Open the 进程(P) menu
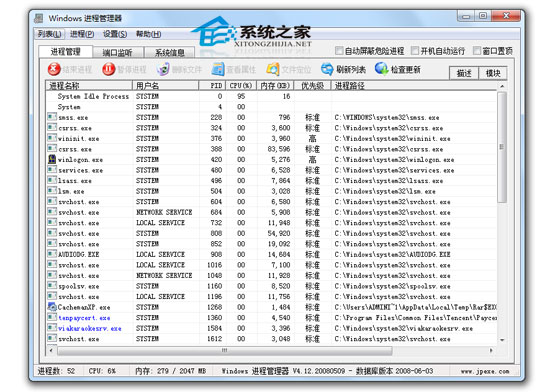550x392 pixels. 82,34
